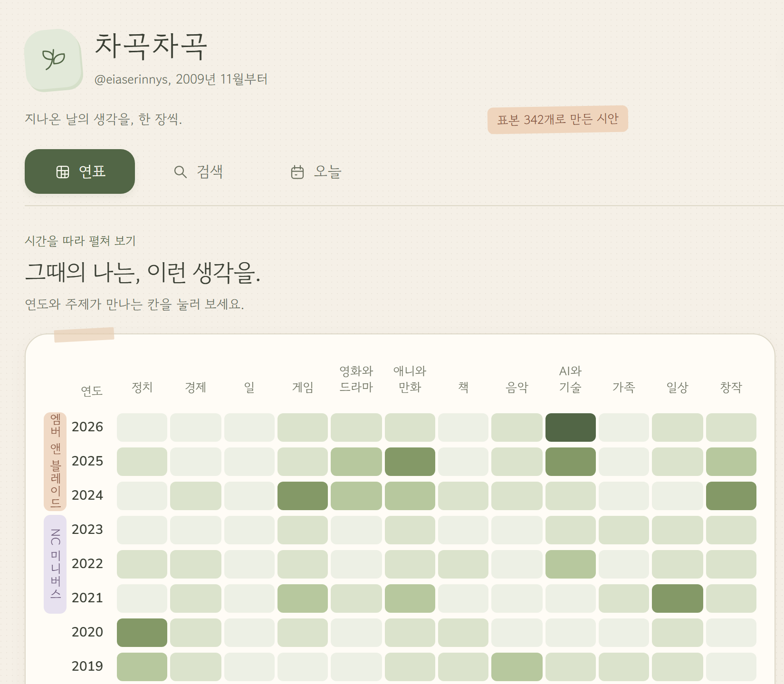The height and width of the screenshot is (684, 784).
Task: Click the 책 column header
Action: pos(463,388)
